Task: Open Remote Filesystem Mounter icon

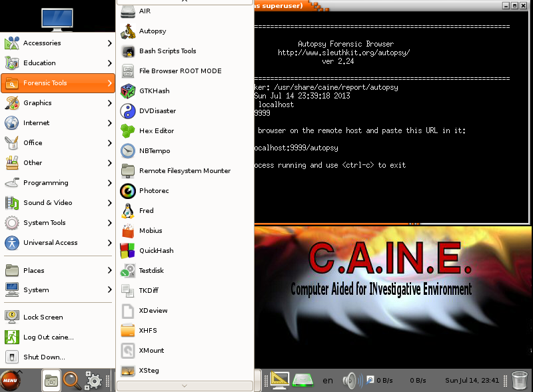Action: [x=128, y=171]
